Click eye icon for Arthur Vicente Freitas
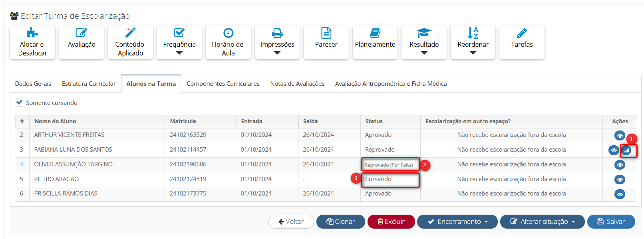Image resolution: width=644 pixels, height=239 pixels. click(620, 136)
